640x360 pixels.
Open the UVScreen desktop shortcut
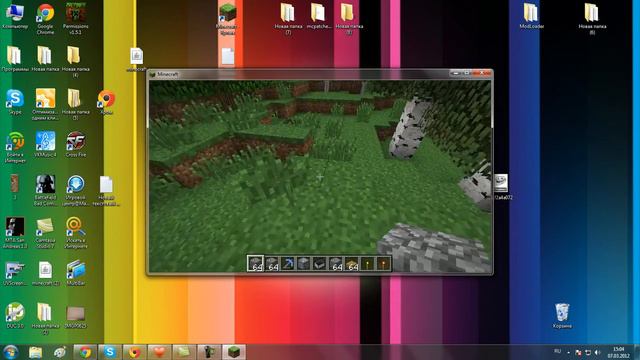click(15, 273)
